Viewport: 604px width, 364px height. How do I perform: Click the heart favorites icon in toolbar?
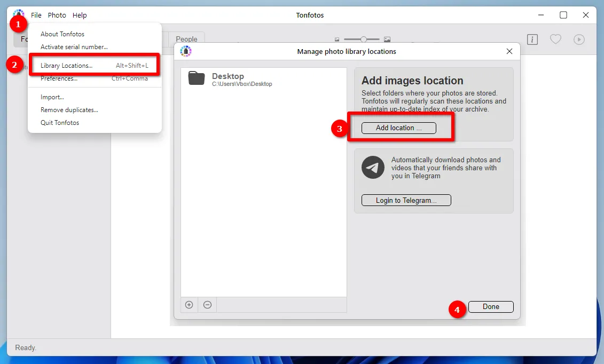point(555,39)
